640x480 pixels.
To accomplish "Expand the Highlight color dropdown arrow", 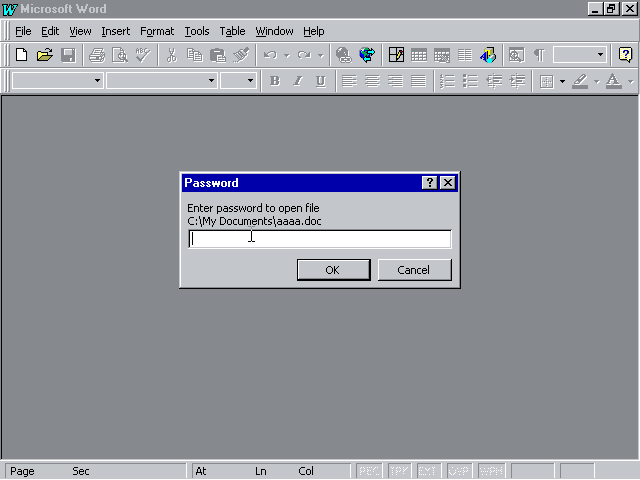I will pyautogui.click(x=596, y=82).
